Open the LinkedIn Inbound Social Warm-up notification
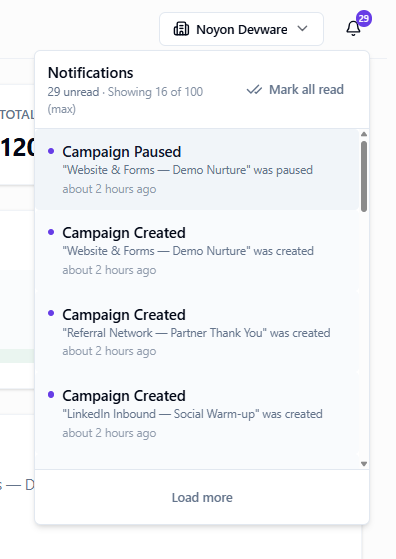Viewport: 396px width, 559px height. (x=197, y=414)
